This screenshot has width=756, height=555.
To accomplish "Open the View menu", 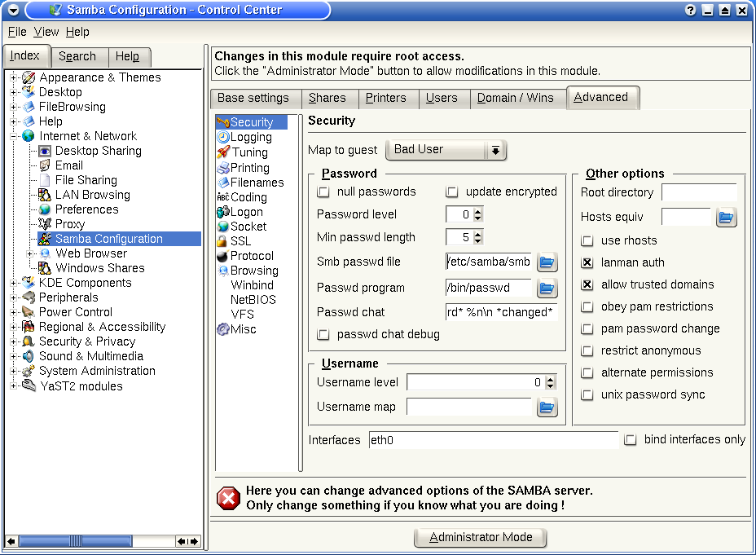I will (46, 32).
